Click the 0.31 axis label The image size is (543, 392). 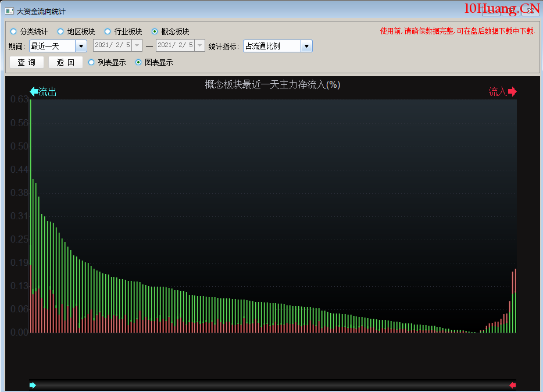[x=19, y=216]
